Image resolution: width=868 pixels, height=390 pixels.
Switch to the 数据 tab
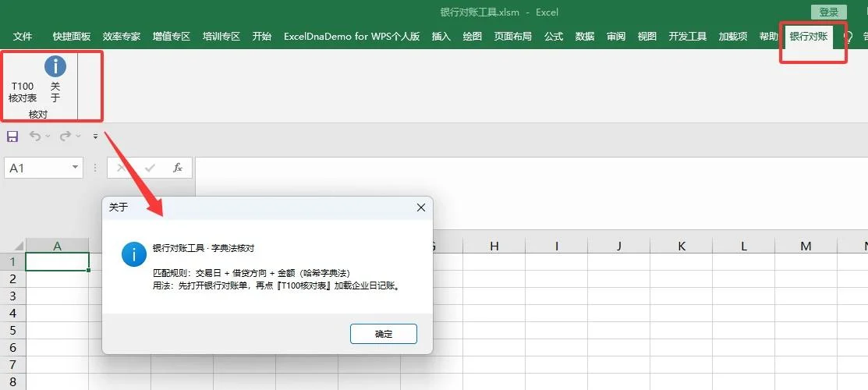click(x=585, y=37)
